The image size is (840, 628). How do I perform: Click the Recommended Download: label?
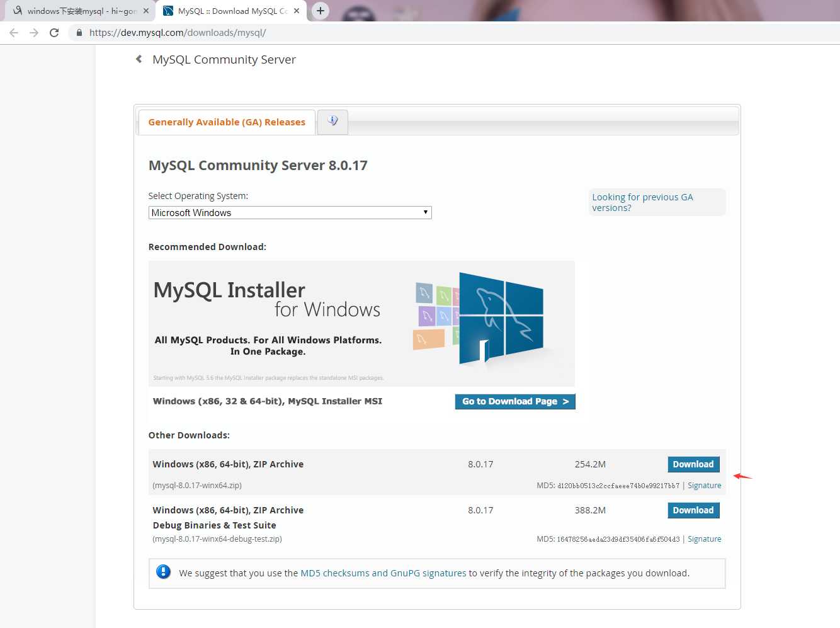(x=207, y=247)
